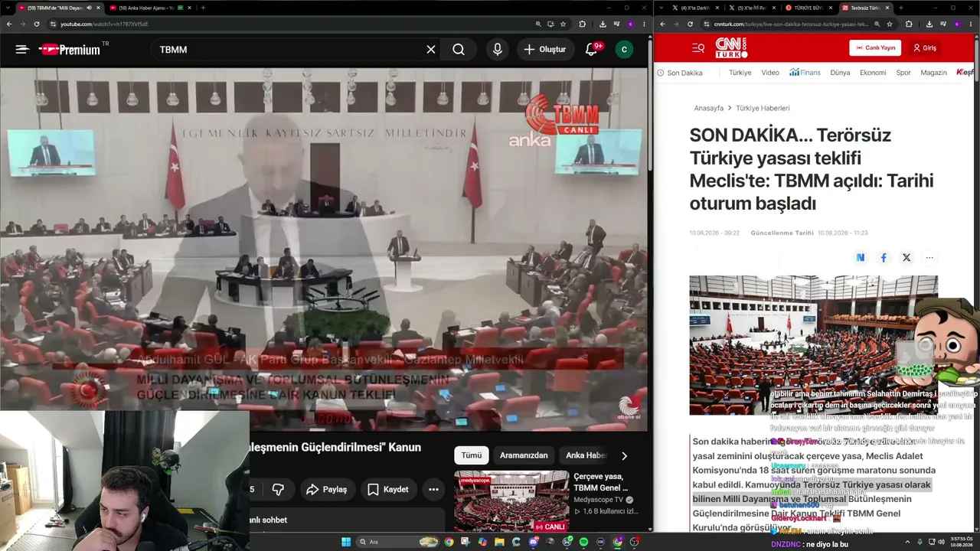Open the Türkiye news section
Viewport: 980px width, 551px height.
click(740, 73)
